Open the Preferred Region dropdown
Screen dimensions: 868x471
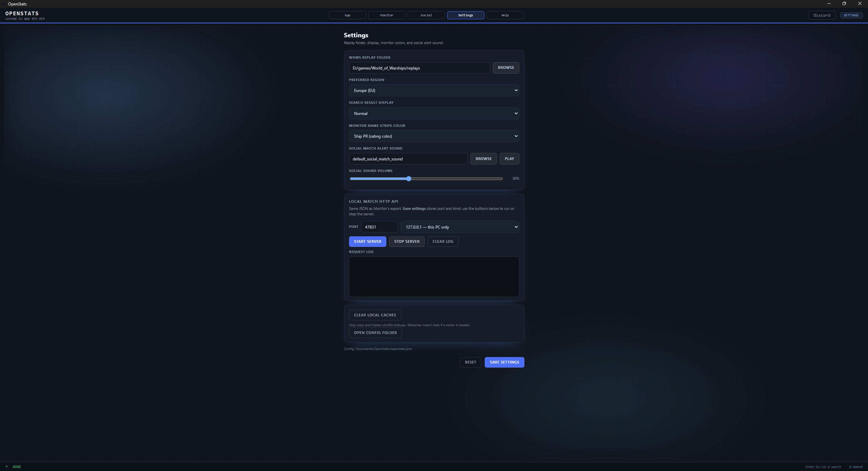coord(433,90)
